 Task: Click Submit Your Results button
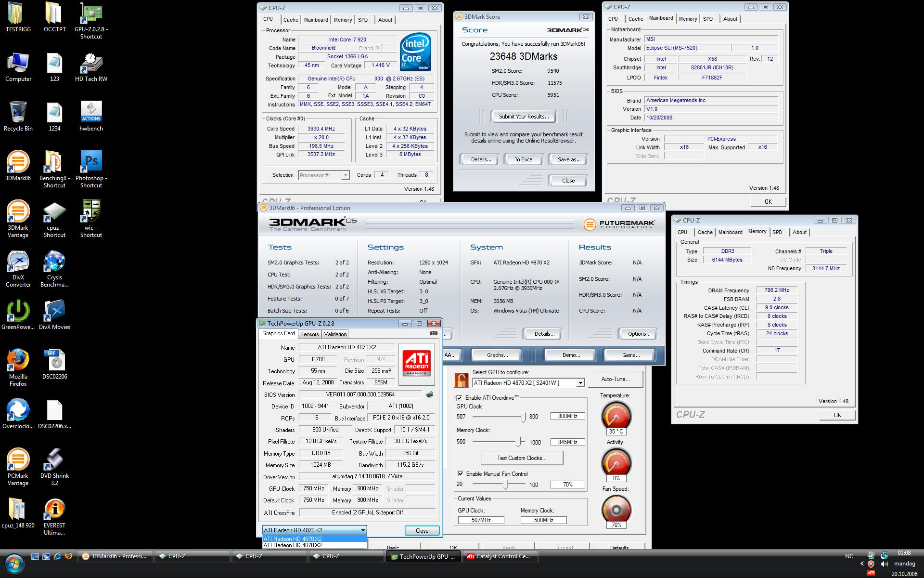pyautogui.click(x=524, y=117)
